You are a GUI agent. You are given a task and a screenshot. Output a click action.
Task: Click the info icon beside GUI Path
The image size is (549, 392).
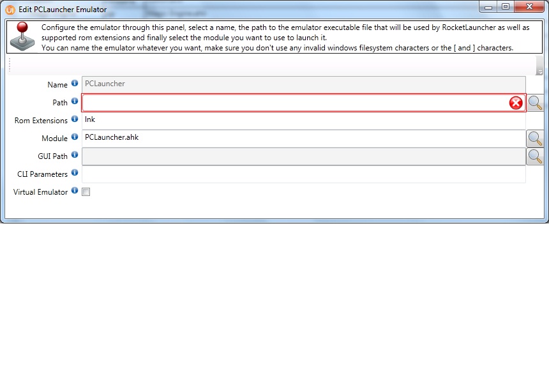click(x=75, y=155)
